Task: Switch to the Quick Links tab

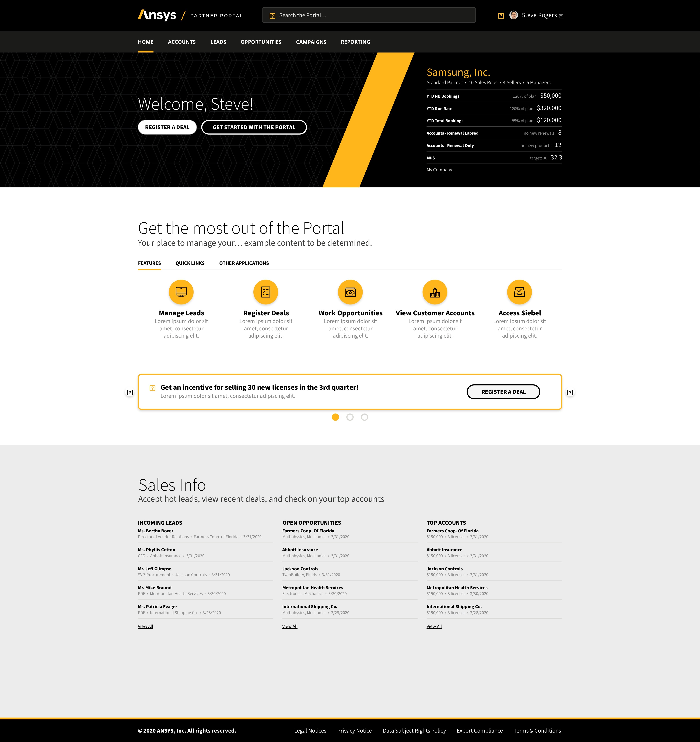Action: click(190, 263)
